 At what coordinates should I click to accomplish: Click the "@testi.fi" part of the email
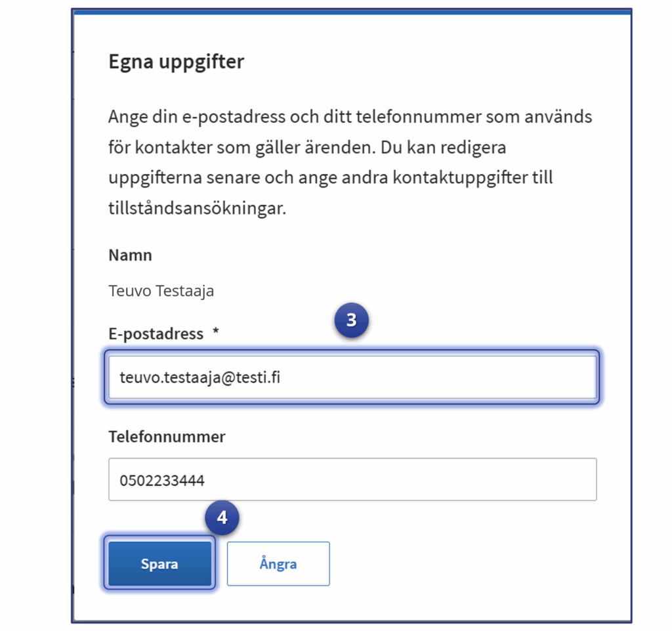257,378
